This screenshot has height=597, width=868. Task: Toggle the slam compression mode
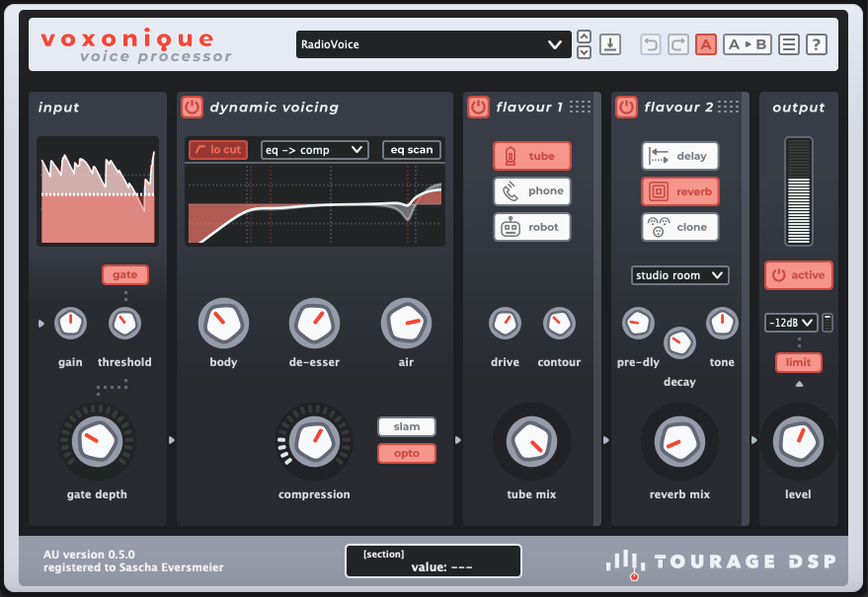tap(407, 426)
